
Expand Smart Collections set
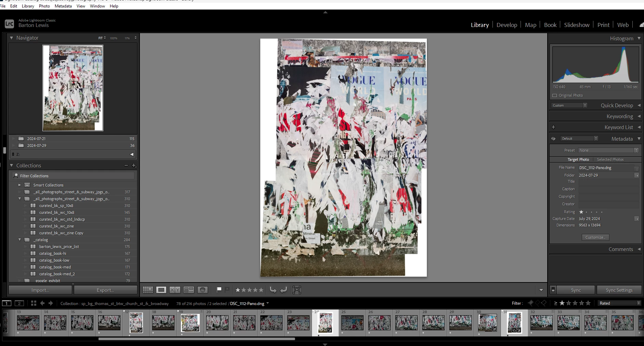tap(19, 185)
